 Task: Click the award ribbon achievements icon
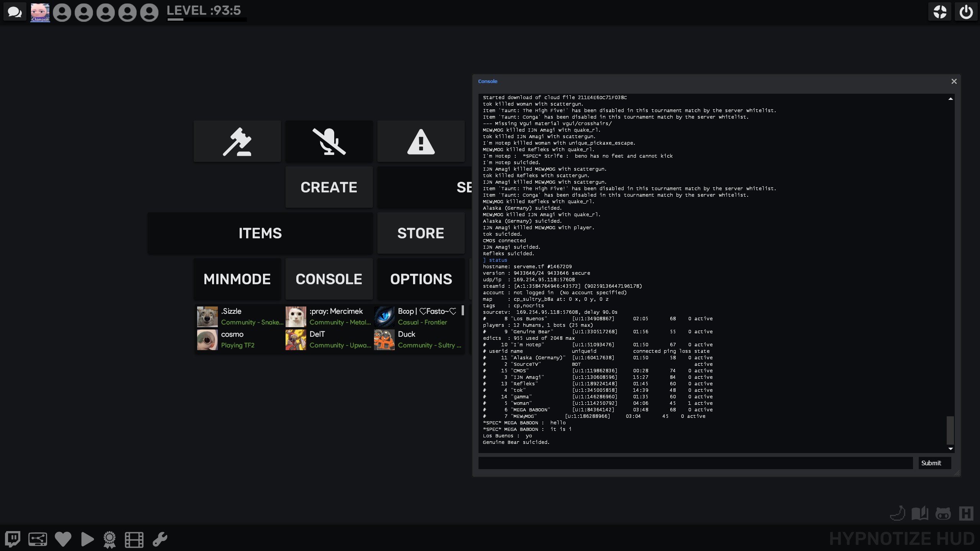pyautogui.click(x=109, y=540)
